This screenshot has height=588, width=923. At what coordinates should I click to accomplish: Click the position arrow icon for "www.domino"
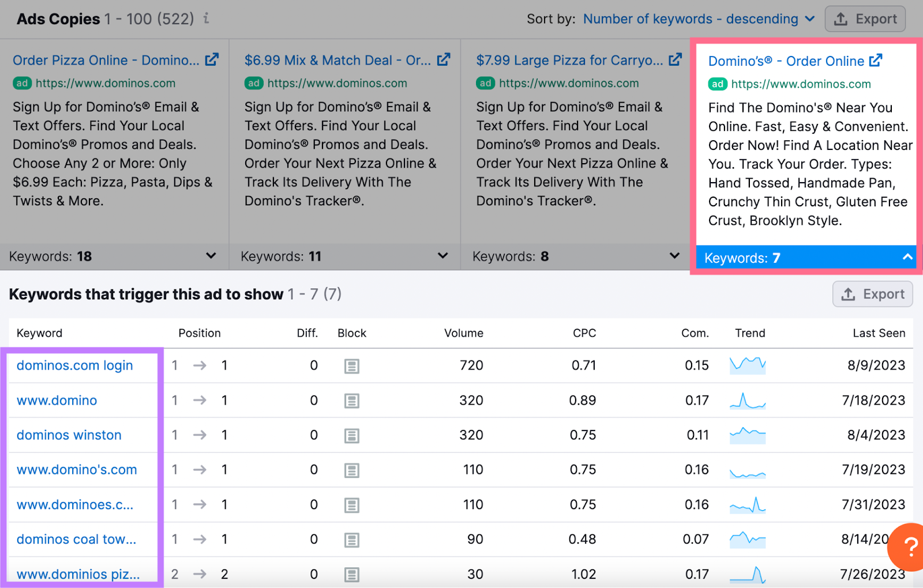click(200, 400)
